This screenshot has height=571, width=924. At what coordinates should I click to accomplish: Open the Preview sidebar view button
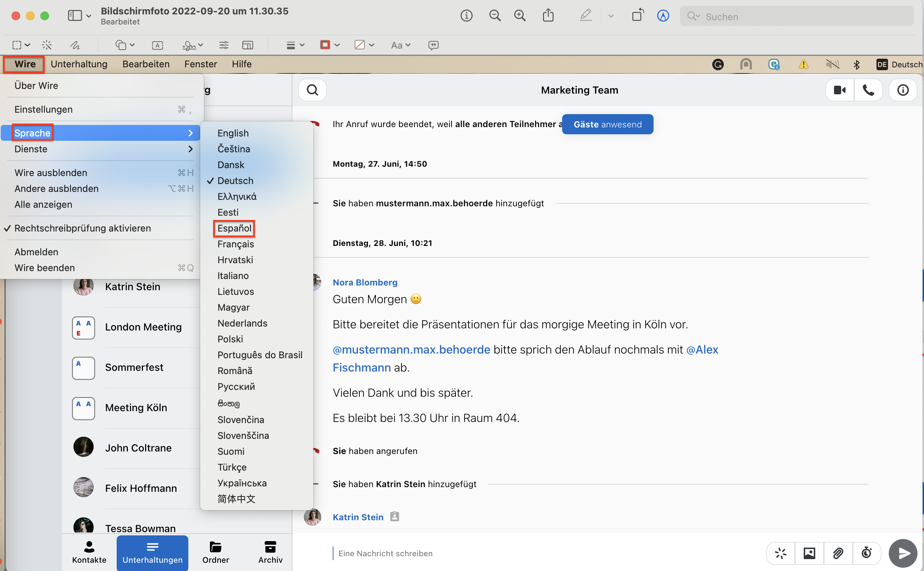[x=75, y=15]
